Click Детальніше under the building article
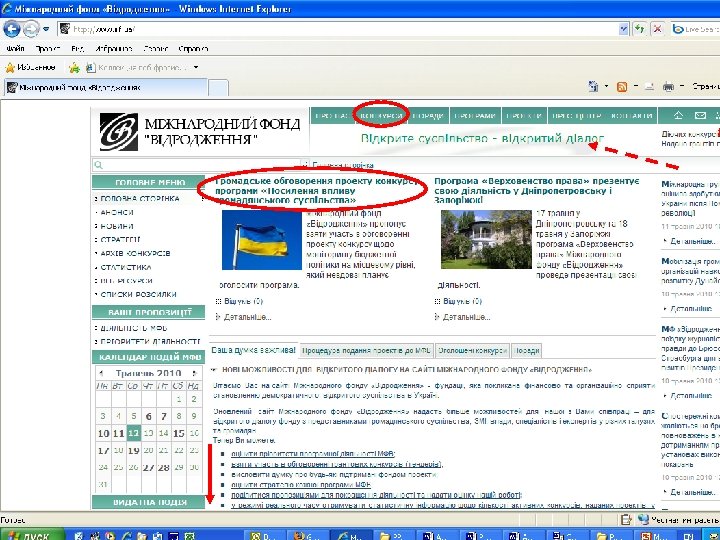 (467, 317)
